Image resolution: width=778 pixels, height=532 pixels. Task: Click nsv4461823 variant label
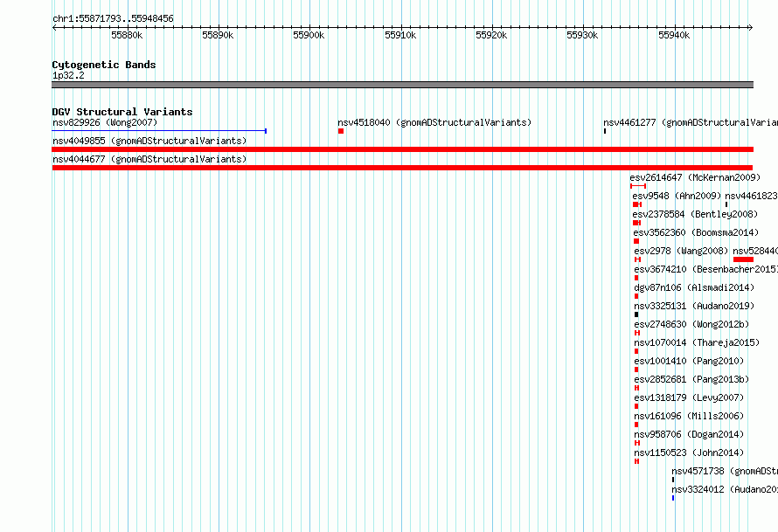[x=751, y=196]
